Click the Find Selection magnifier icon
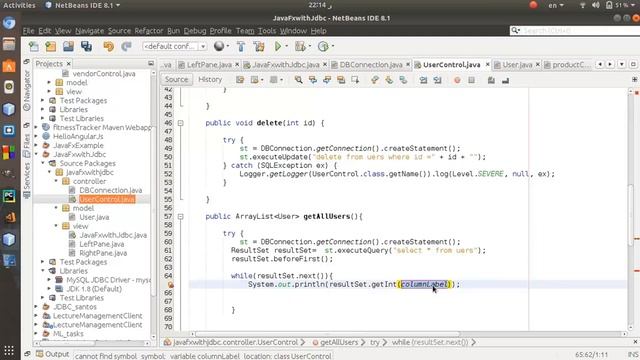This screenshot has height=360, width=640. pyautogui.click(x=298, y=80)
